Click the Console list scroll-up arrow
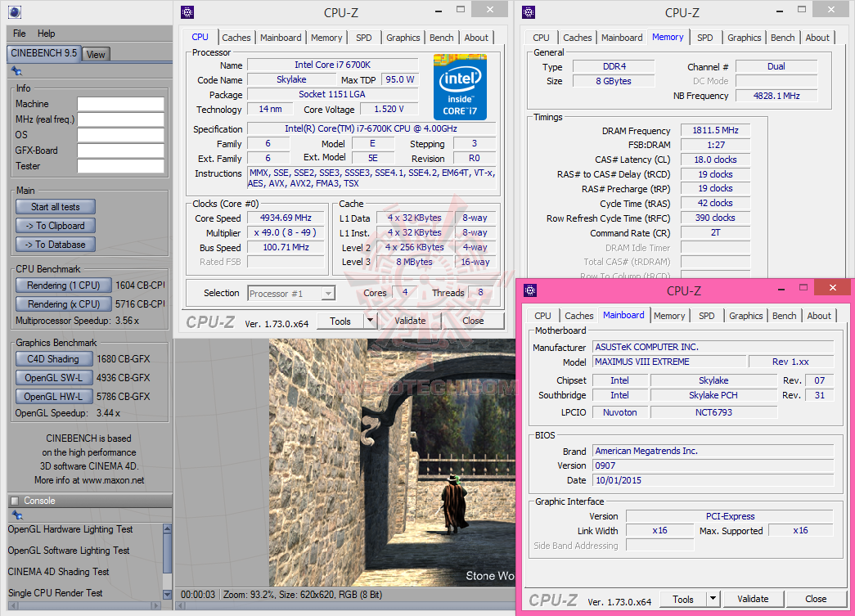The height and width of the screenshot is (616, 855). pos(168,529)
